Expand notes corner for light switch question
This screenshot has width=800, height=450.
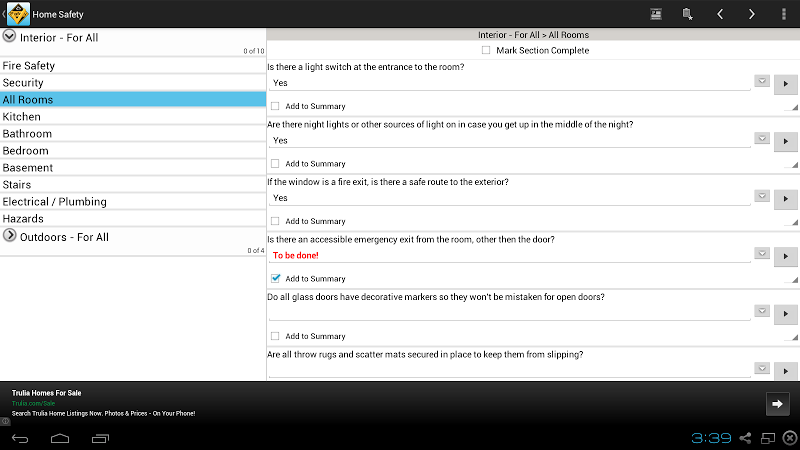[x=794, y=107]
